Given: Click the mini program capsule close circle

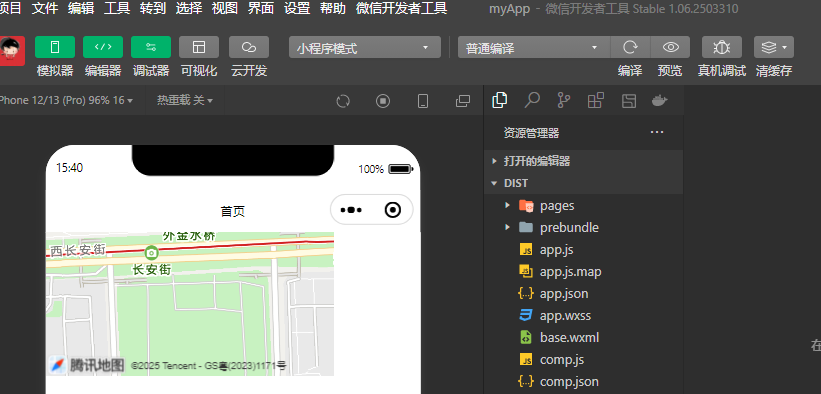Looking at the screenshot, I should click(x=393, y=210).
